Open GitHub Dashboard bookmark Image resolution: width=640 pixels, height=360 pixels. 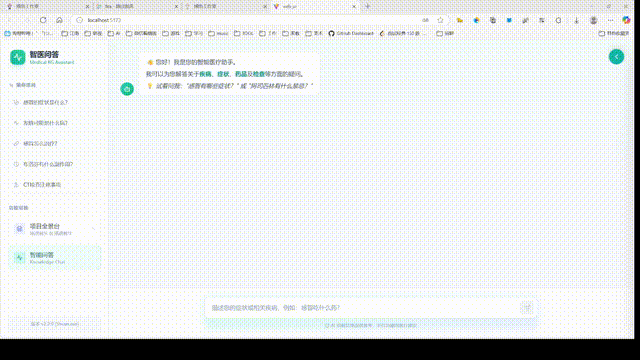click(x=351, y=33)
